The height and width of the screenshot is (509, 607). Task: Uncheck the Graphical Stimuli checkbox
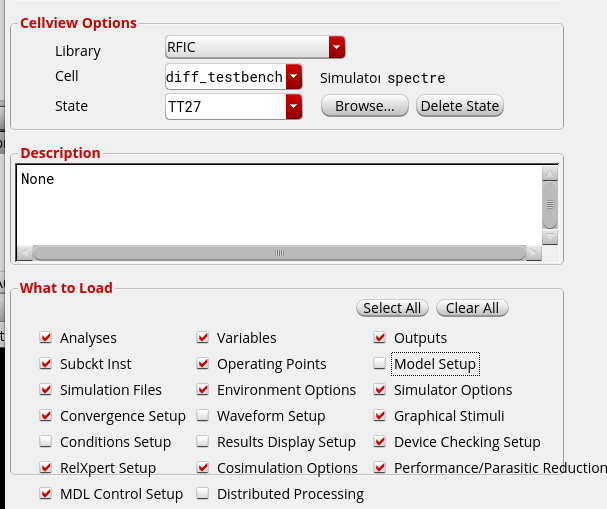pos(379,416)
